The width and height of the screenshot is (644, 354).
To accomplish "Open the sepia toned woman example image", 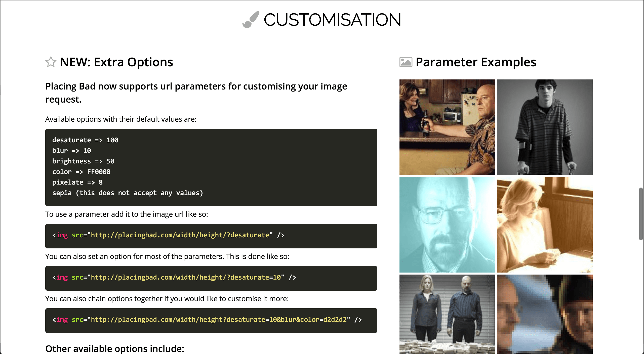I will click(545, 225).
